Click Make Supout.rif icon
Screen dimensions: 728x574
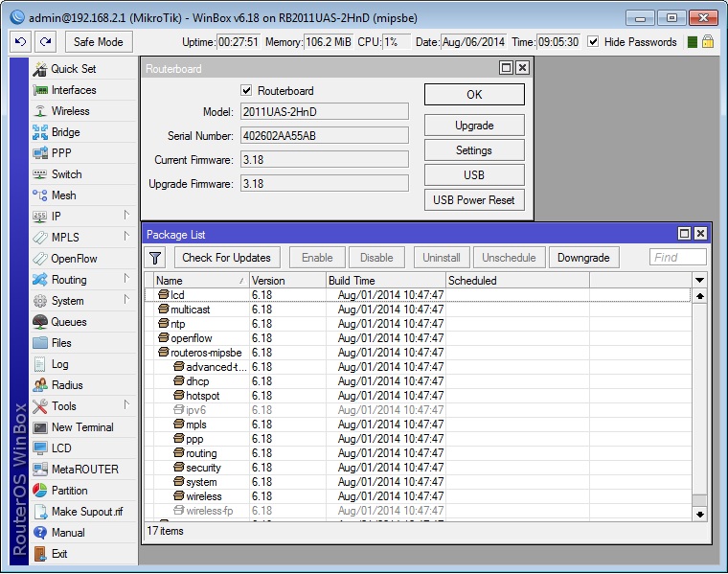[x=40, y=512]
